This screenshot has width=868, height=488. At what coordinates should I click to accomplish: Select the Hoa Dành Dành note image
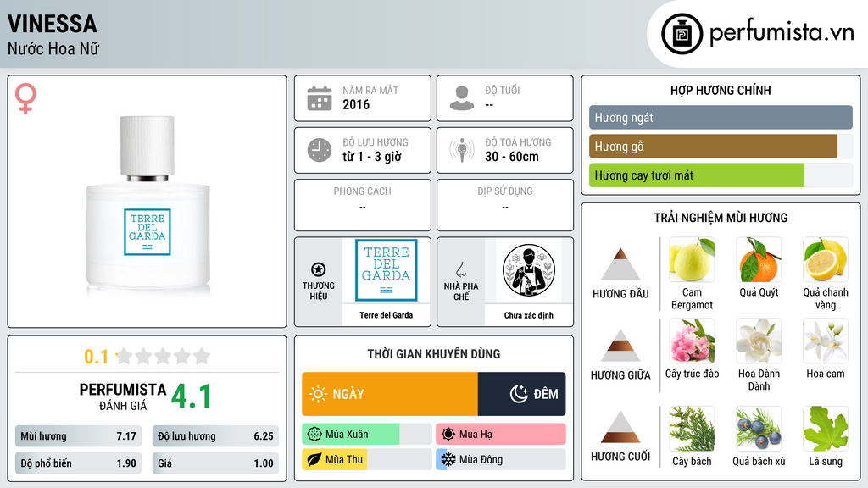(759, 341)
